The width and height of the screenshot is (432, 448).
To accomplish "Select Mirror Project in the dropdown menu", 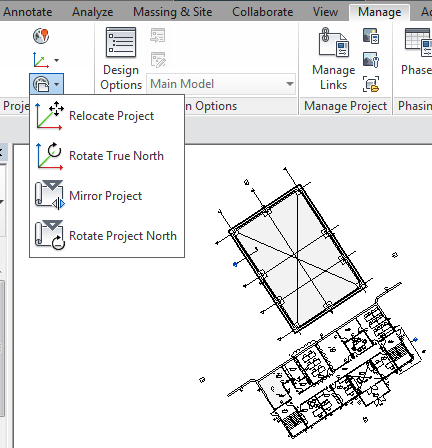I will pos(107,196).
